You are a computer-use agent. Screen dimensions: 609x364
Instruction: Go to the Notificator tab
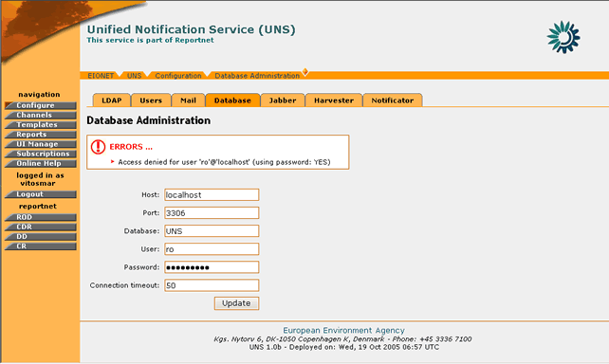(x=393, y=100)
